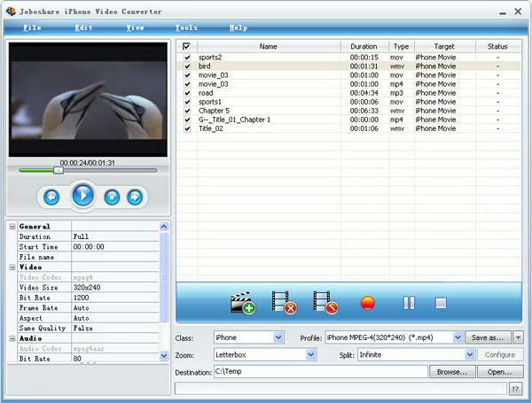Open the Class dropdown showing iPhone
The image size is (532, 403).
click(278, 337)
